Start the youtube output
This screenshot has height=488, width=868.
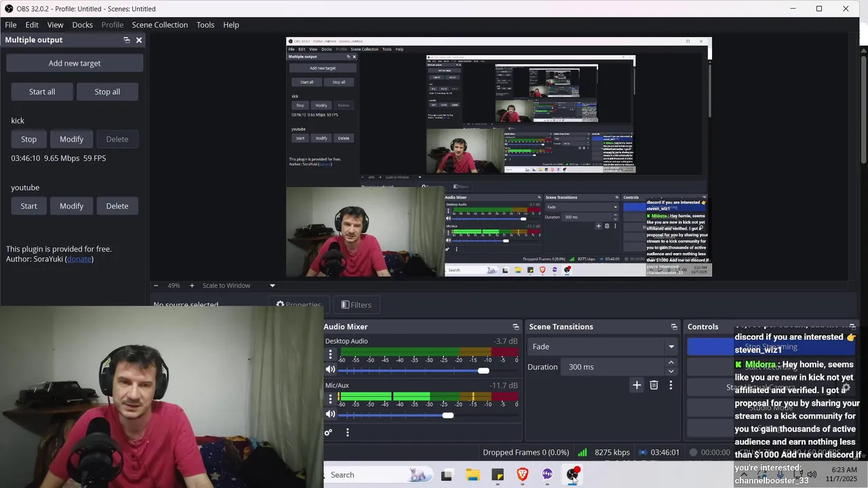click(28, 206)
